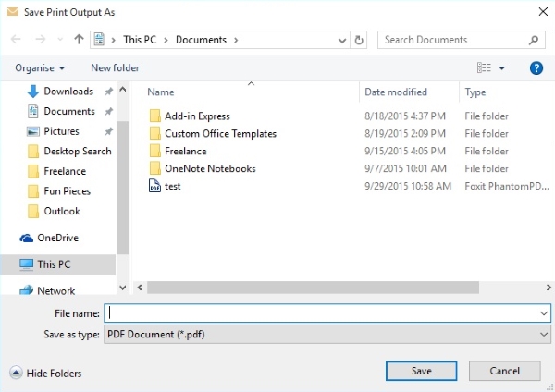Viewport: 555px width, 392px height.
Task: Click the Refresh icon beside address bar
Action: click(360, 40)
